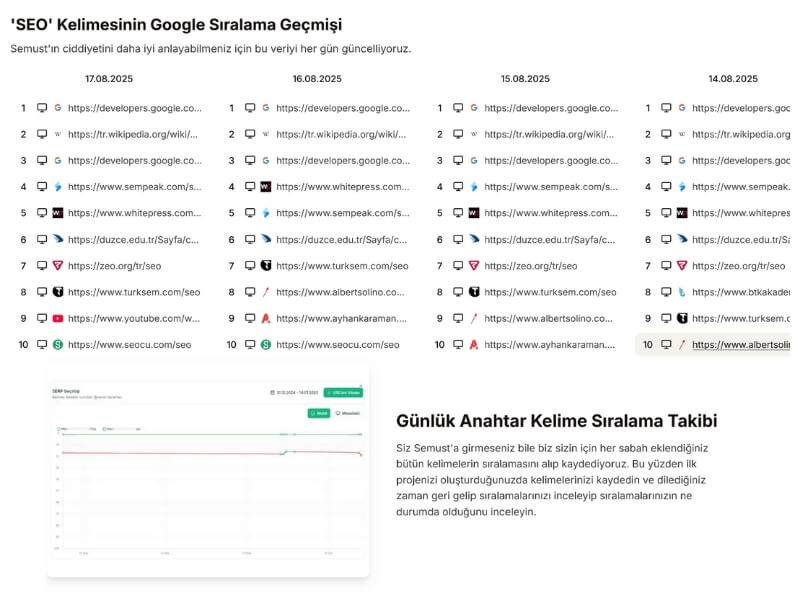Click the green Seocu favicon under 16.08.2025
Viewport: 800px width, 600px height.
click(266, 344)
